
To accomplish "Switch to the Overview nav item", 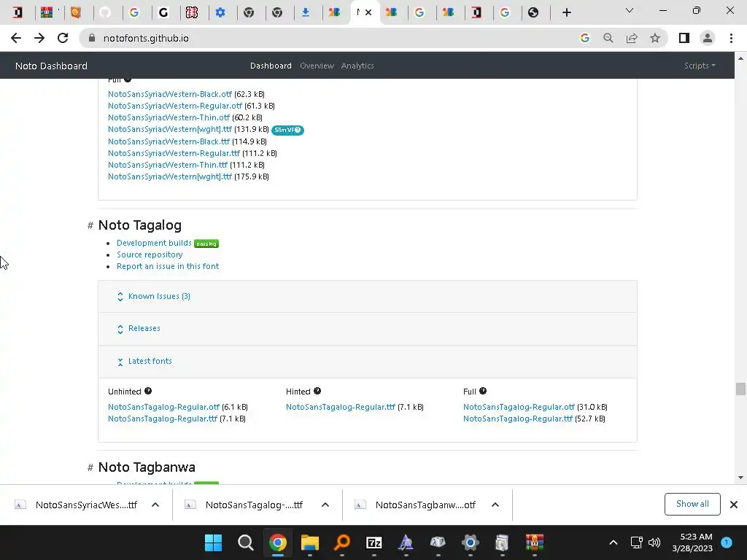I will coord(317,66).
